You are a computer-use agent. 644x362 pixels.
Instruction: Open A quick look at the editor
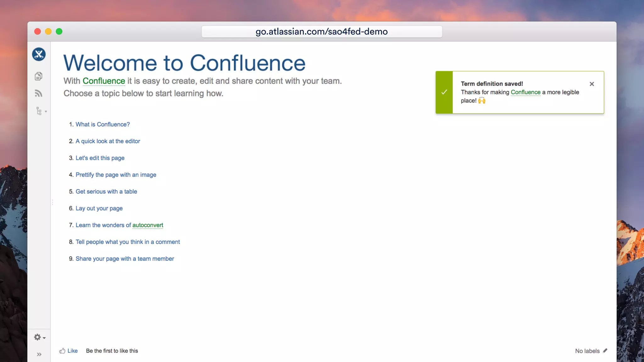pyautogui.click(x=108, y=141)
